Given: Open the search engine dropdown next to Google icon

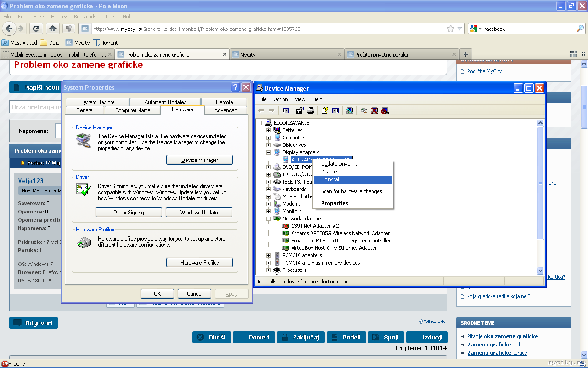Looking at the screenshot, I should point(480,29).
